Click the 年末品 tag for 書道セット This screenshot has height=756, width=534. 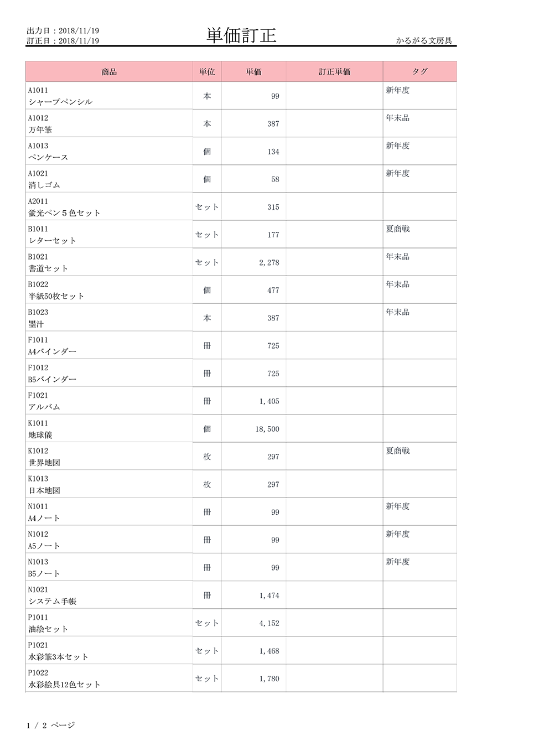tap(398, 256)
